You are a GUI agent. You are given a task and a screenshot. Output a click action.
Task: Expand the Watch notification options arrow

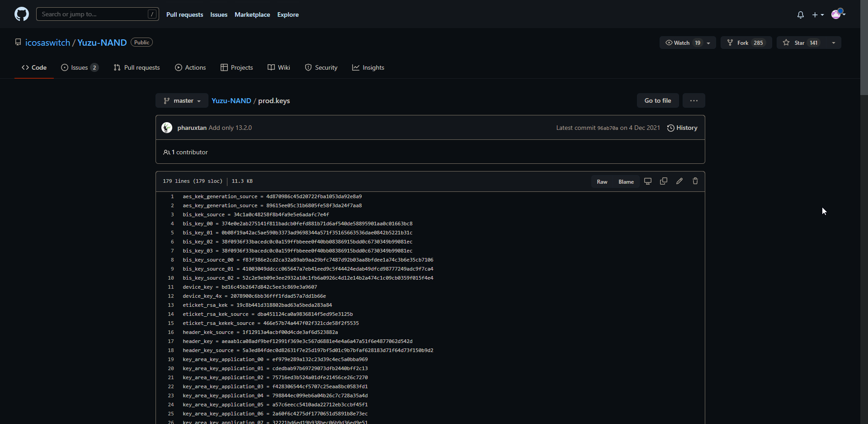(709, 43)
